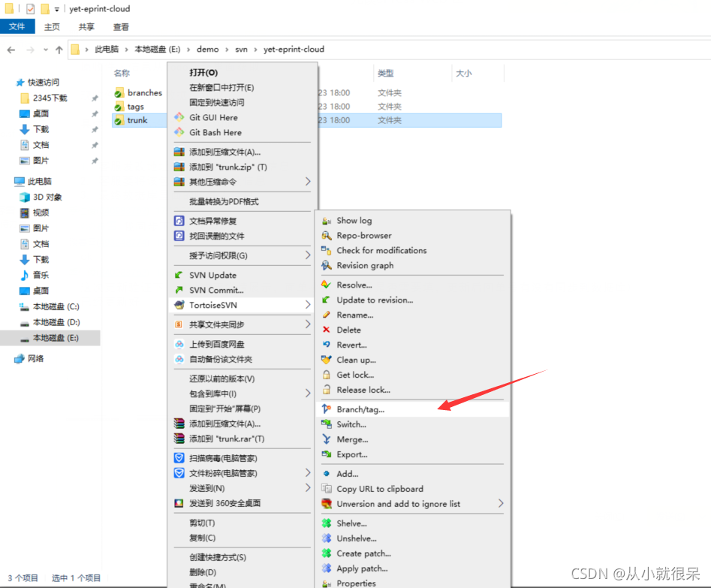Click the Get lock padlock icon
Viewport: 711px width, 588px height.
click(x=327, y=375)
